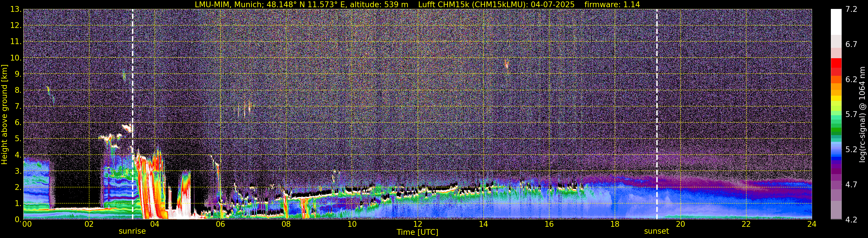Click the height tick label 1
Screen dimensions: 868x238
pyautogui.click(x=18, y=203)
